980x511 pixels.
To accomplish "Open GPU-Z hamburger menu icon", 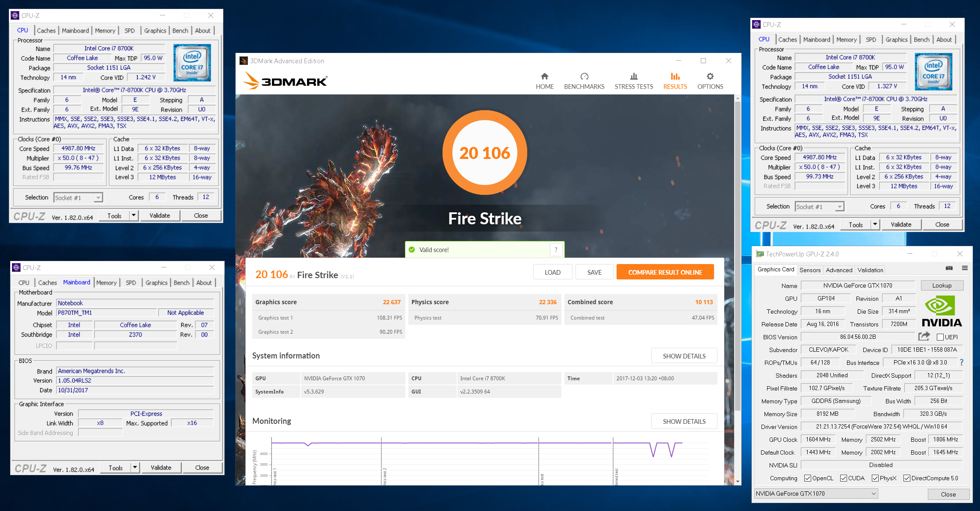I will 965,268.
